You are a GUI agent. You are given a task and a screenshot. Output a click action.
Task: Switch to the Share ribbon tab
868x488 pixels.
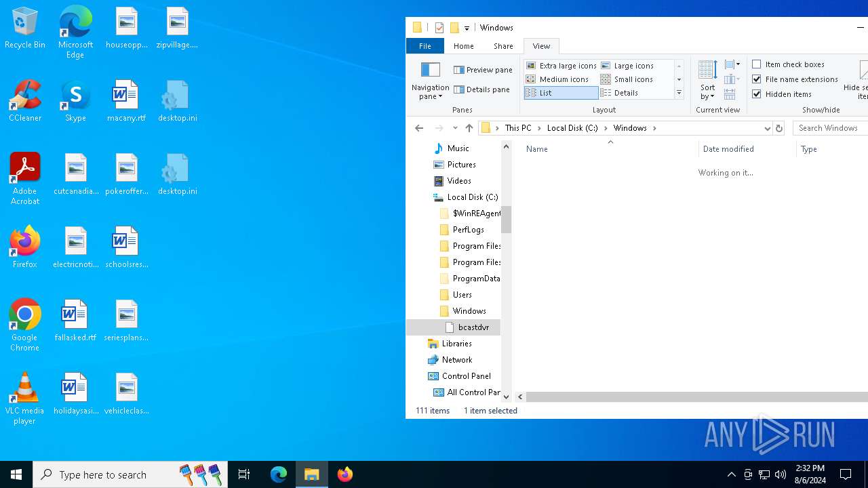pyautogui.click(x=503, y=46)
